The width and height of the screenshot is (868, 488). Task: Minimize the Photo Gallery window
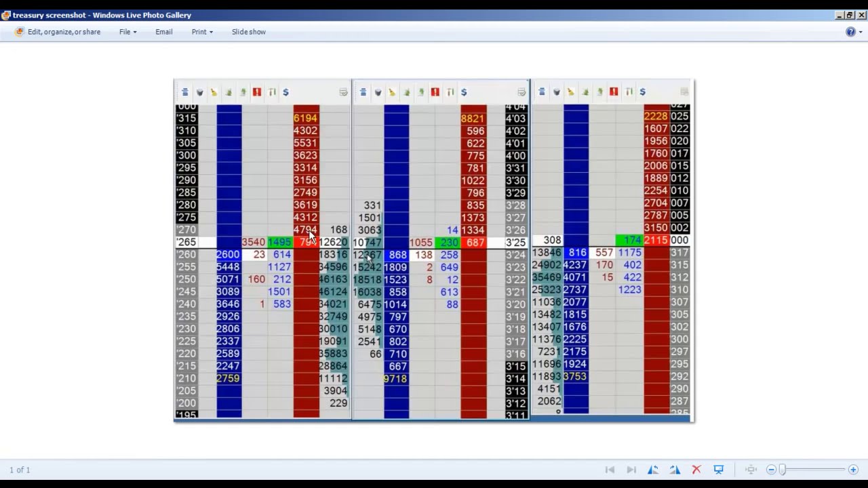839,15
